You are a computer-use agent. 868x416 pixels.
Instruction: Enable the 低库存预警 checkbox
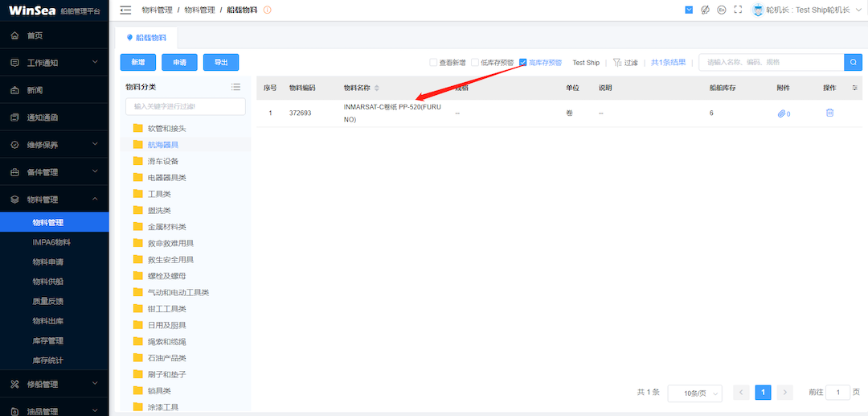[x=475, y=63]
